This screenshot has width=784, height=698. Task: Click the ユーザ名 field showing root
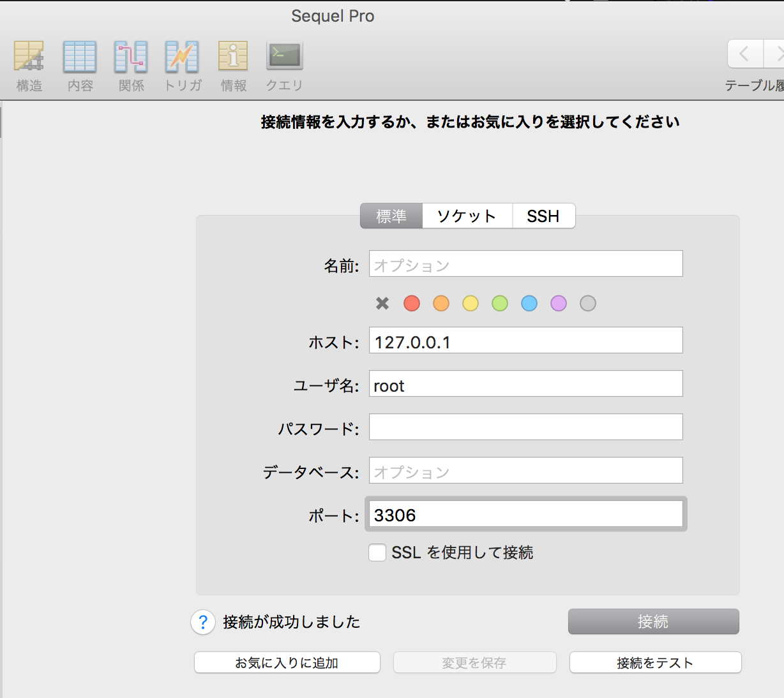point(526,383)
